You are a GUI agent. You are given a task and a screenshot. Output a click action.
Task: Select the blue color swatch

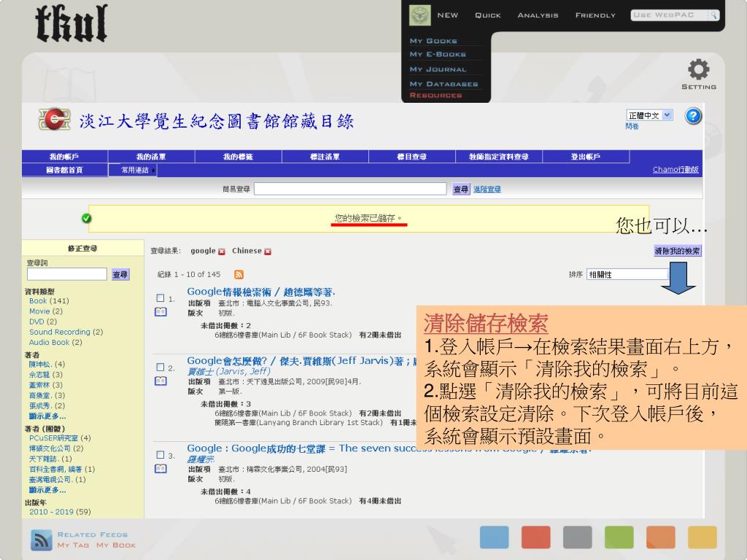(494, 537)
